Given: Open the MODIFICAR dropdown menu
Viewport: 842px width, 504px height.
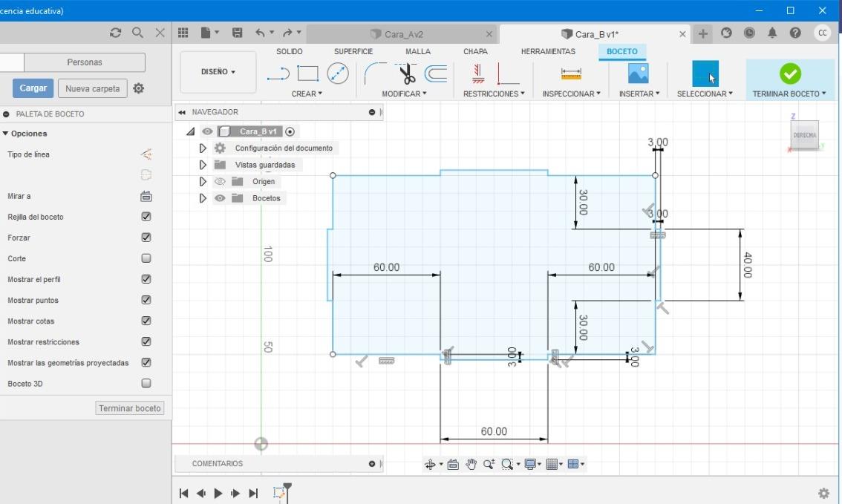Looking at the screenshot, I should pyautogui.click(x=404, y=94).
